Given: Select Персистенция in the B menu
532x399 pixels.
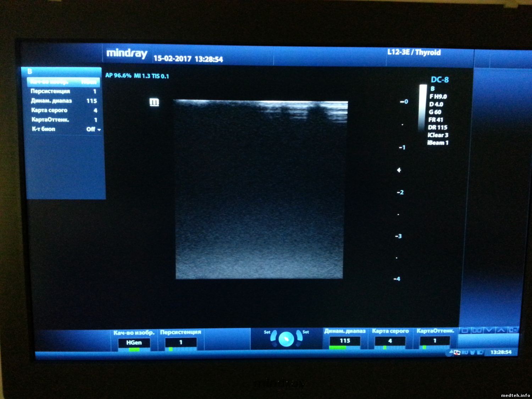Looking at the screenshot, I should 50,91.
